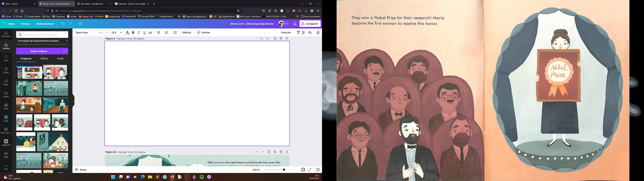This screenshot has height=181, width=644.
Task: Open the Audio panel in left sidebar
Action: point(6,82)
